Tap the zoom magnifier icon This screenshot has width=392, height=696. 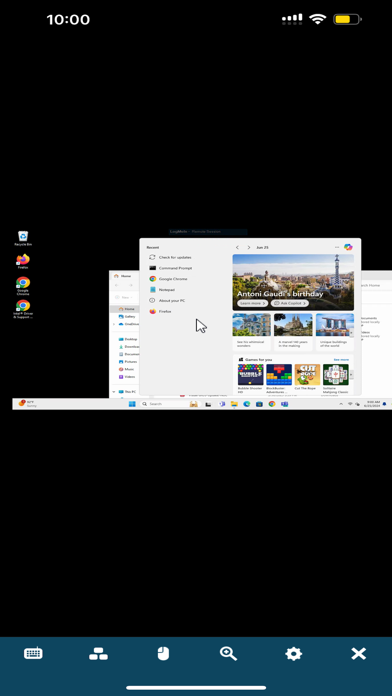(228, 653)
